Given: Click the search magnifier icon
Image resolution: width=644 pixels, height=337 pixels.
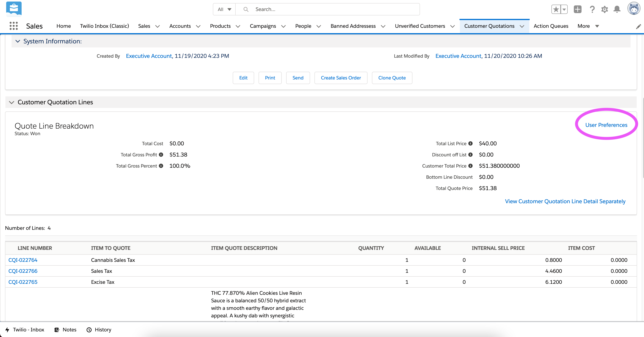Looking at the screenshot, I should 246,9.
